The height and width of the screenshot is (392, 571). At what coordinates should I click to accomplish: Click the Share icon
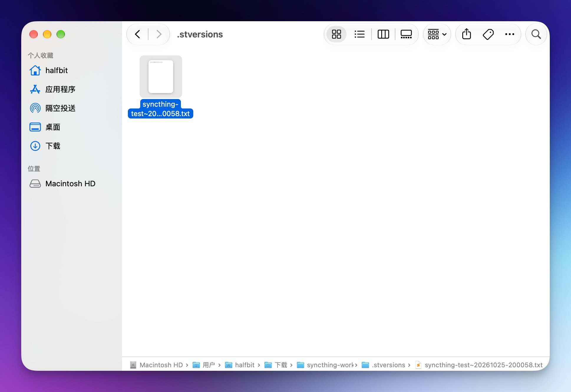point(466,34)
